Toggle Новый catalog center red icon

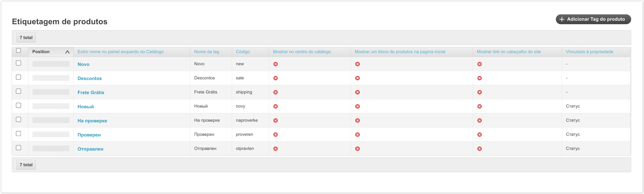pos(275,106)
